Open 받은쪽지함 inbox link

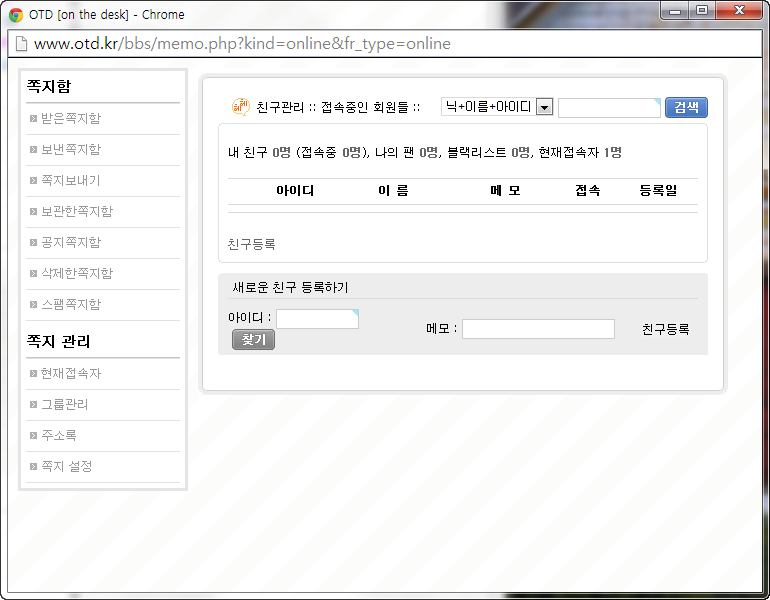click(71, 118)
